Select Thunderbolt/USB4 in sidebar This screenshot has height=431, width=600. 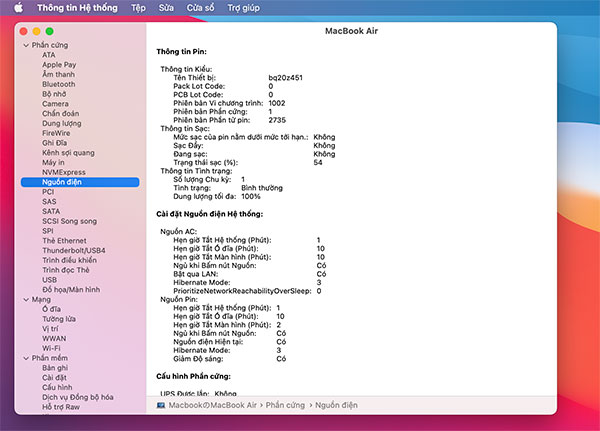pos(74,250)
